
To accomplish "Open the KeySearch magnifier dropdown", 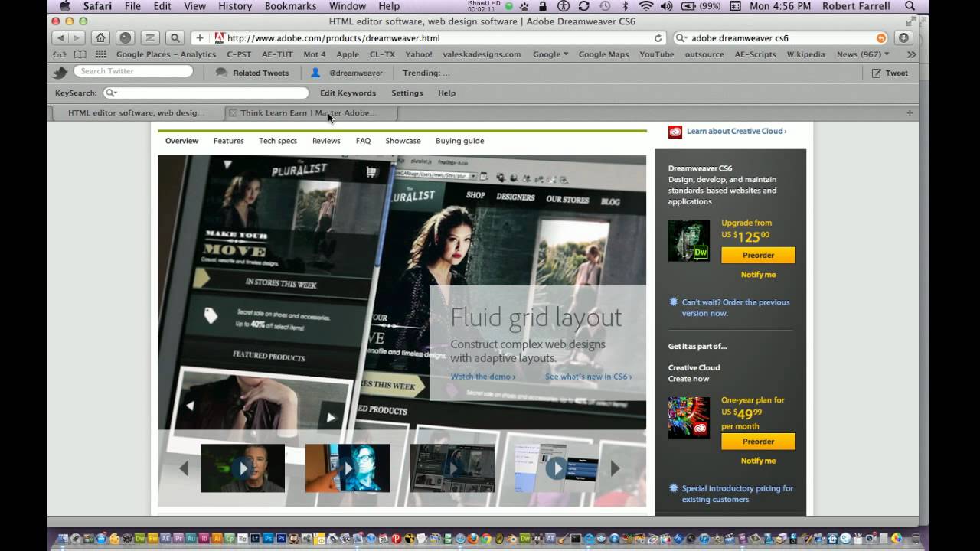I will [x=110, y=93].
